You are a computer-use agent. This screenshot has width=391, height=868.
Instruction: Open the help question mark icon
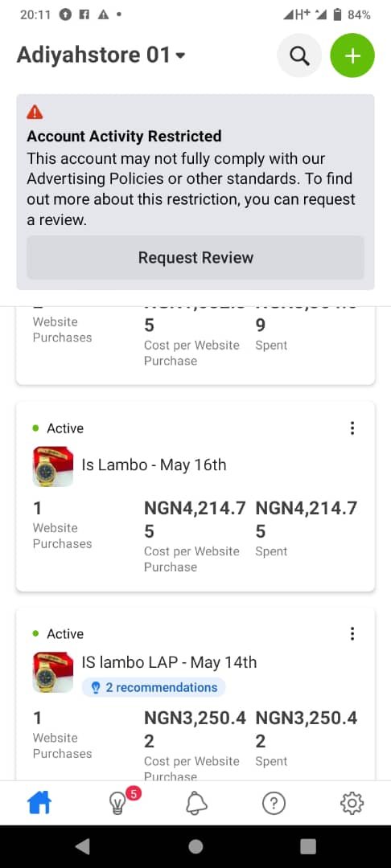click(274, 803)
